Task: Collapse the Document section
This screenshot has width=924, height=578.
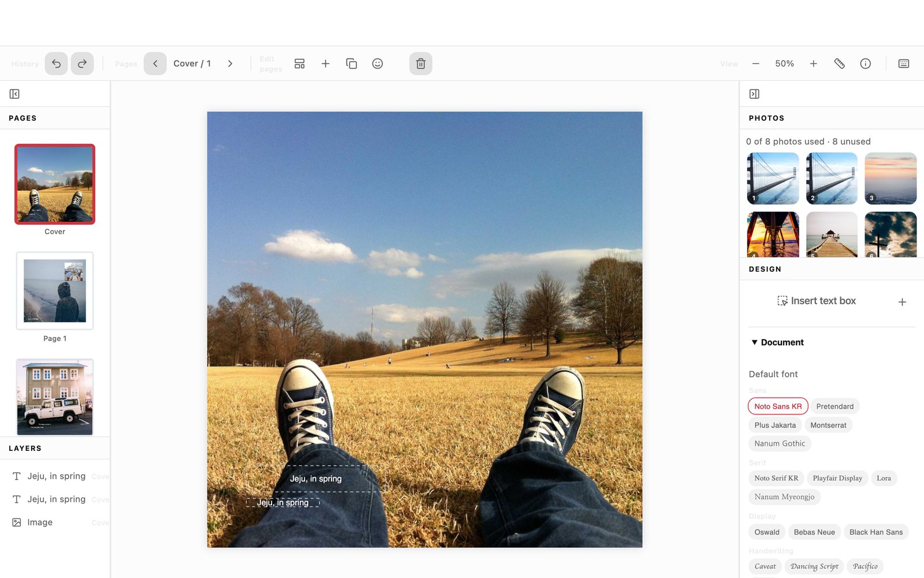Action: click(777, 342)
